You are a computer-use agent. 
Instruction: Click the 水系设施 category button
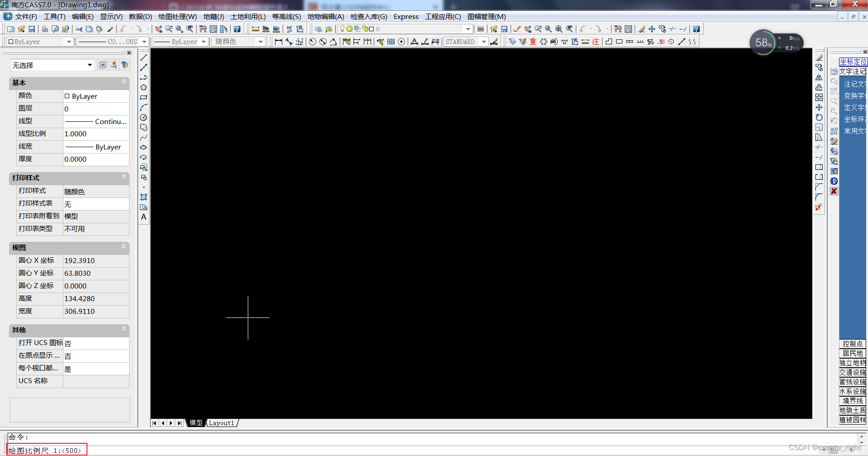tap(853, 391)
